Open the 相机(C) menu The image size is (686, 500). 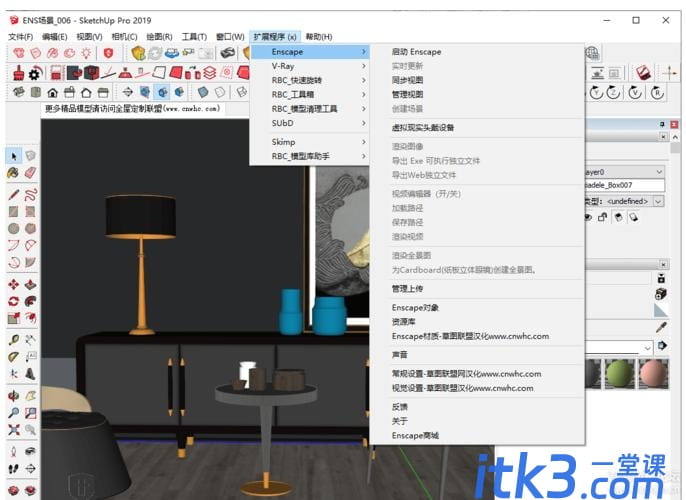pos(124,37)
